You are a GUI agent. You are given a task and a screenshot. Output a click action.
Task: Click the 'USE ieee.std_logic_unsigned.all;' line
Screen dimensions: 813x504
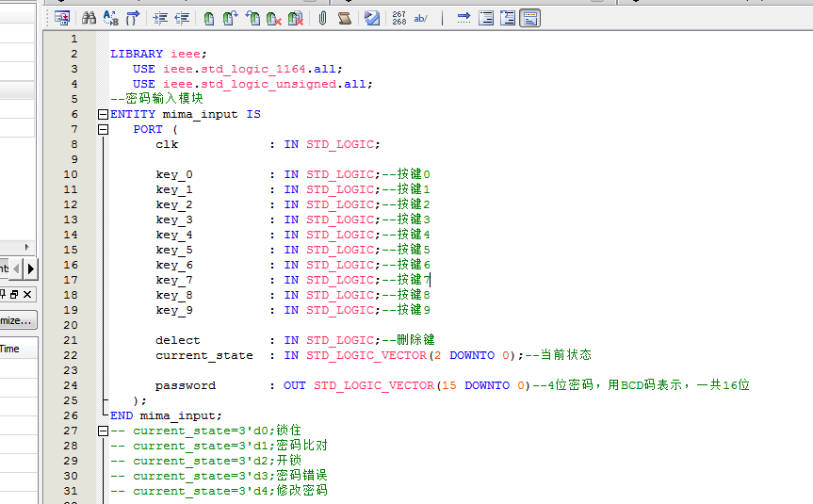[252, 84]
